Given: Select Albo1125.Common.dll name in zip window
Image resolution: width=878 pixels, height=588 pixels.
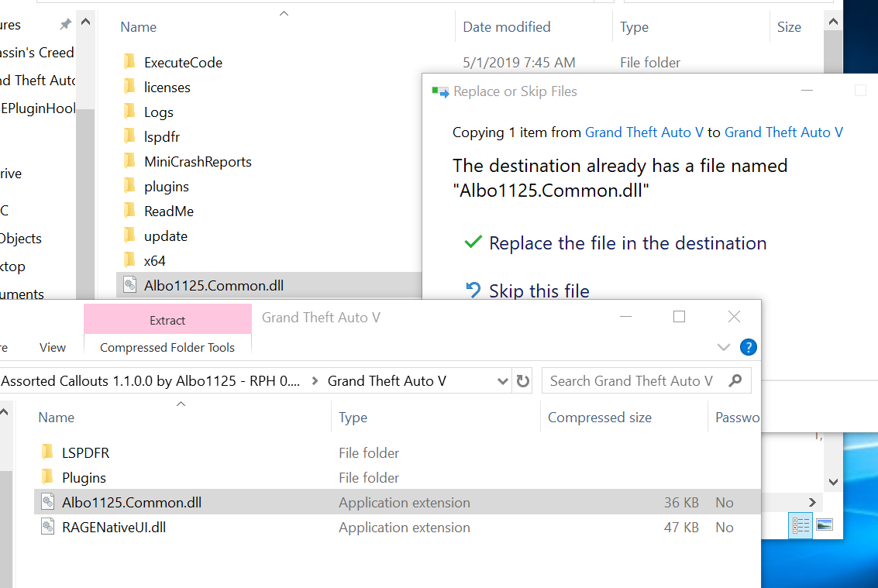Looking at the screenshot, I should point(132,502).
